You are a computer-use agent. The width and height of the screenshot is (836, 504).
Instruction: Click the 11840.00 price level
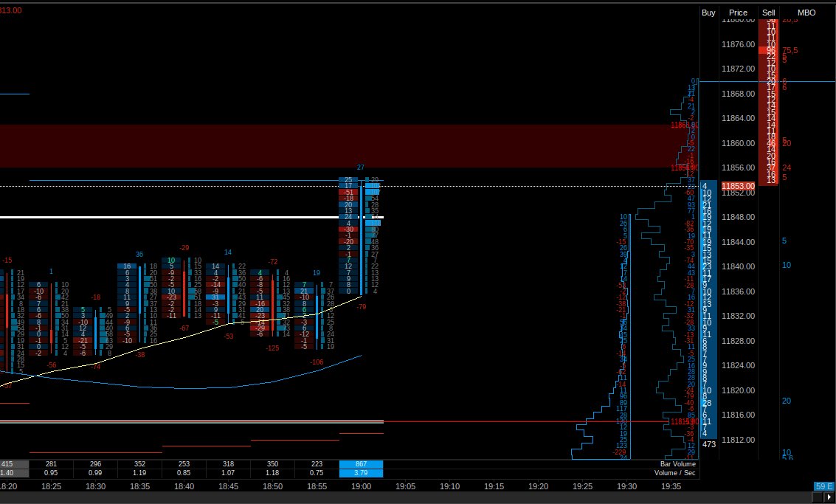pyautogui.click(x=739, y=266)
